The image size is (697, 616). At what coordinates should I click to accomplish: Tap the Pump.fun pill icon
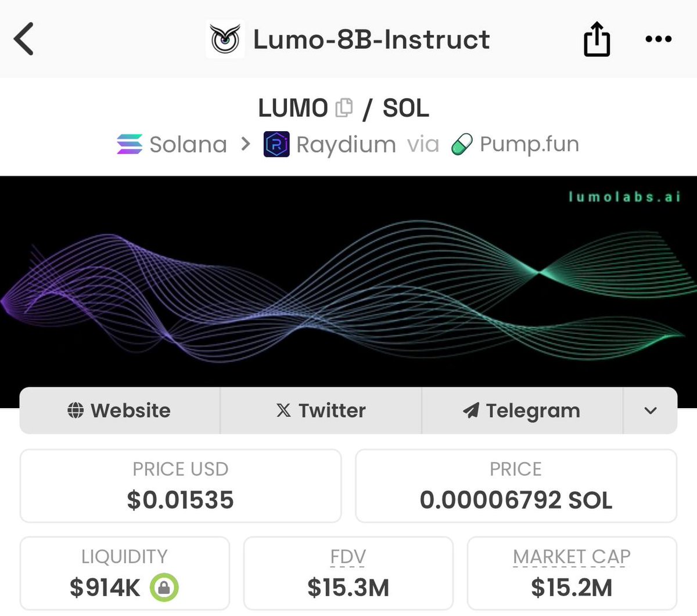click(462, 144)
